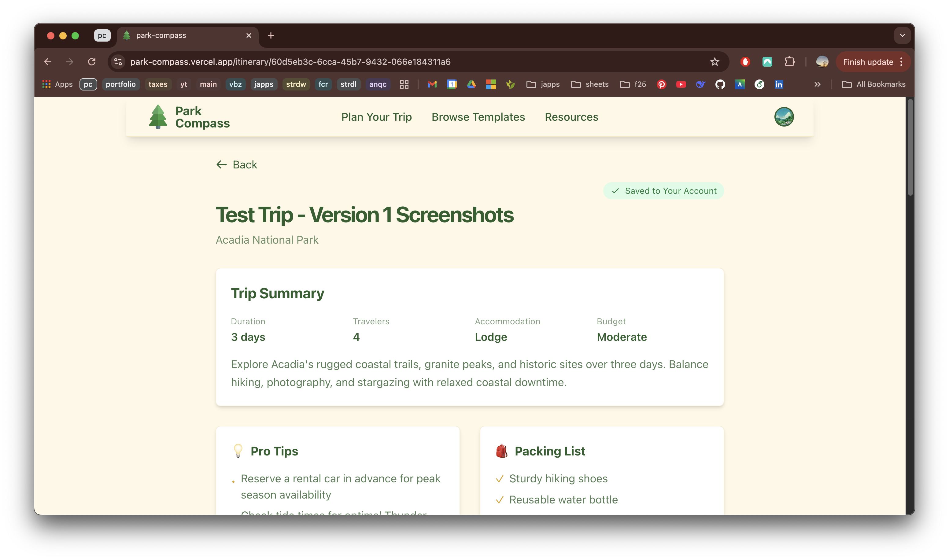Open the strdl saved tab group
This screenshot has height=560, width=949.
coord(348,84)
